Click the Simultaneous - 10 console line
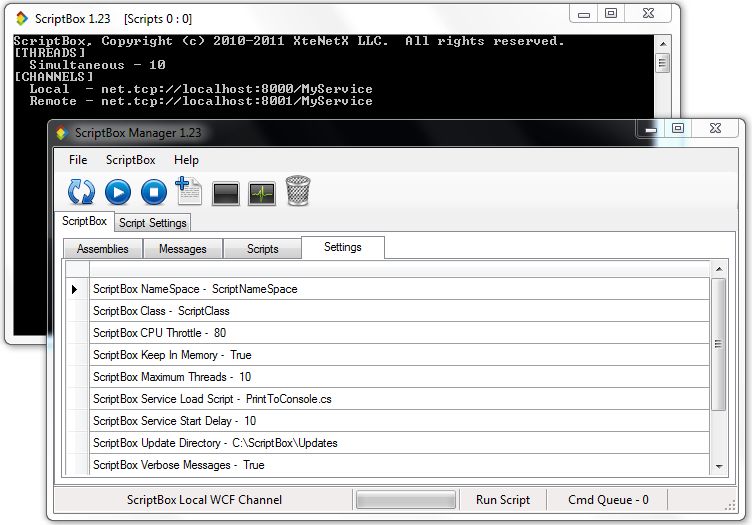 pos(97,65)
